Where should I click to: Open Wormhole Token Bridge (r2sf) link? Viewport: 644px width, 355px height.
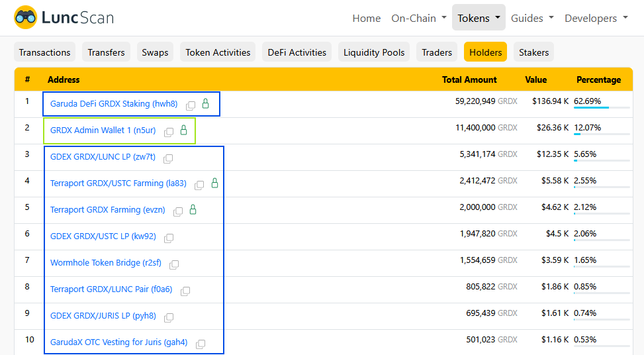(105, 262)
